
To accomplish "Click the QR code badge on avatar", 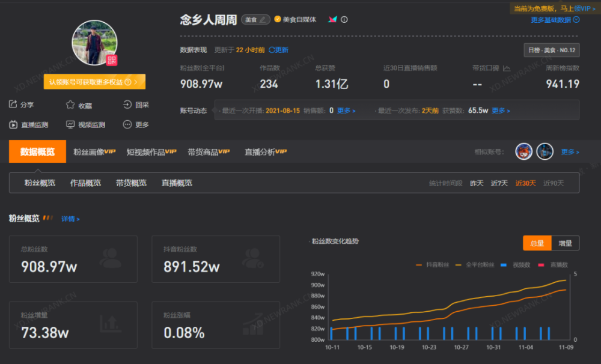I will pos(112,60).
